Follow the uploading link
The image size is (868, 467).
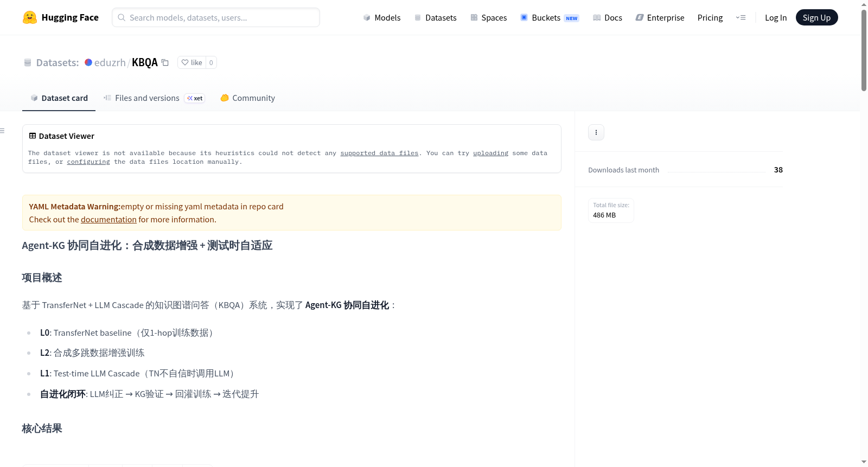[490, 153]
